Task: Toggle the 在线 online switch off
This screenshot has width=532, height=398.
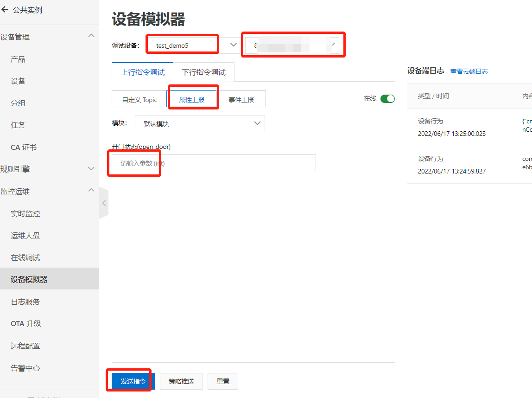Action: click(x=388, y=98)
